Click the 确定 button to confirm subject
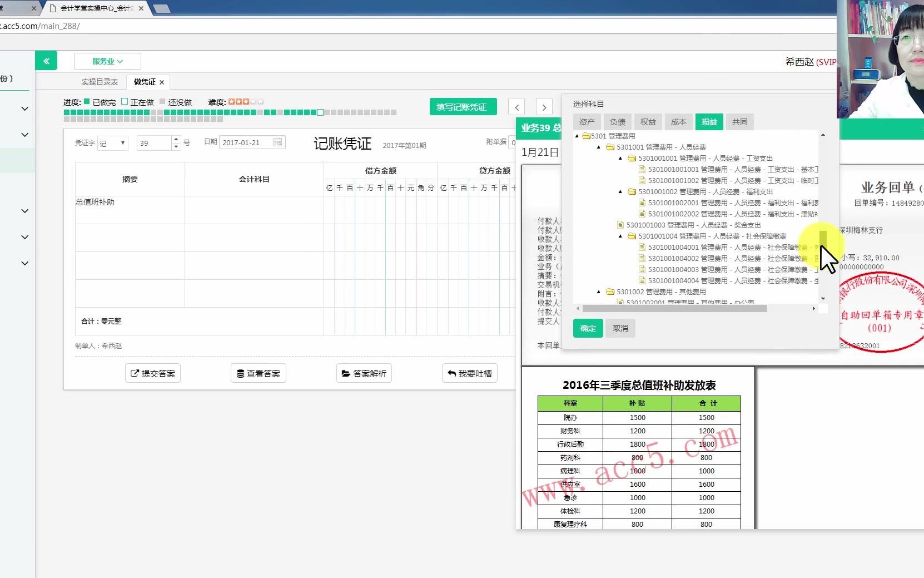This screenshot has width=924, height=578. tap(588, 328)
